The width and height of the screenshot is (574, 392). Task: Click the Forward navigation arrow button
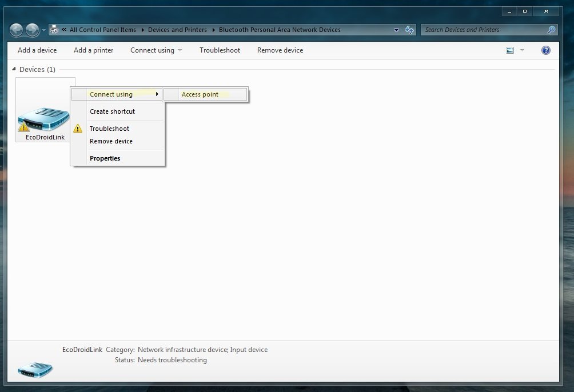click(x=33, y=30)
